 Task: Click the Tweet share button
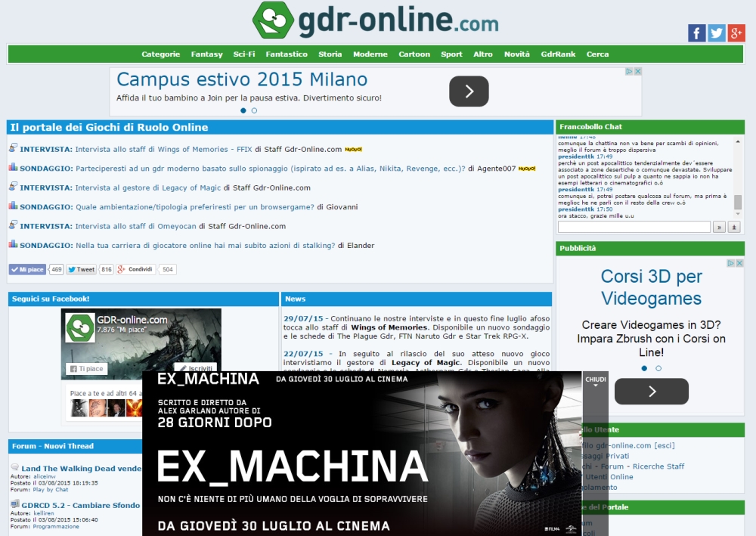coord(81,269)
